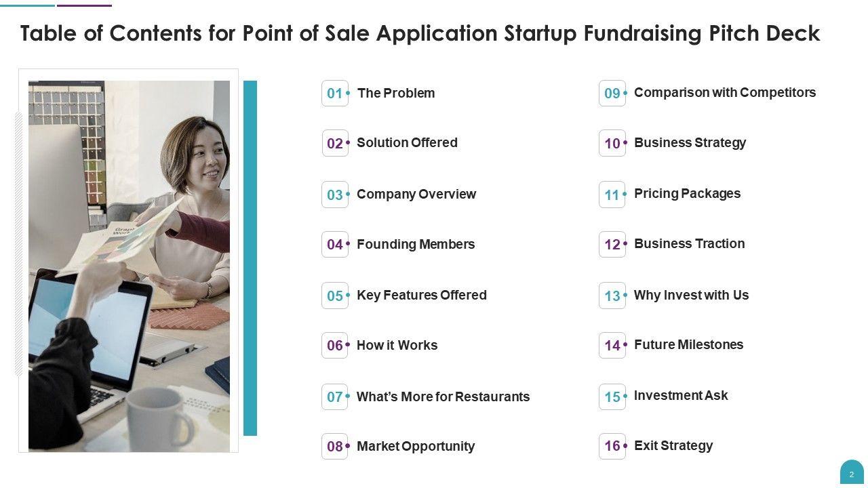Click the 12 number badge
The height and width of the screenshot is (488, 868).
tap(612, 245)
